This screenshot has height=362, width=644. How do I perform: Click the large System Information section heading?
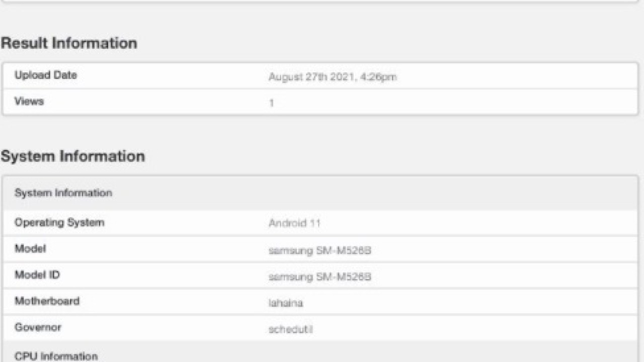(x=73, y=156)
